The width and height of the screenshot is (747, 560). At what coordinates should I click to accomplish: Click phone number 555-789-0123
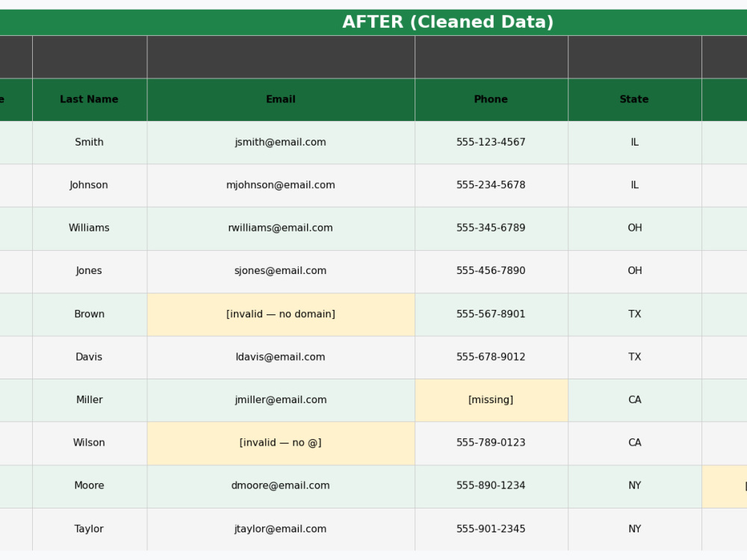coord(492,443)
